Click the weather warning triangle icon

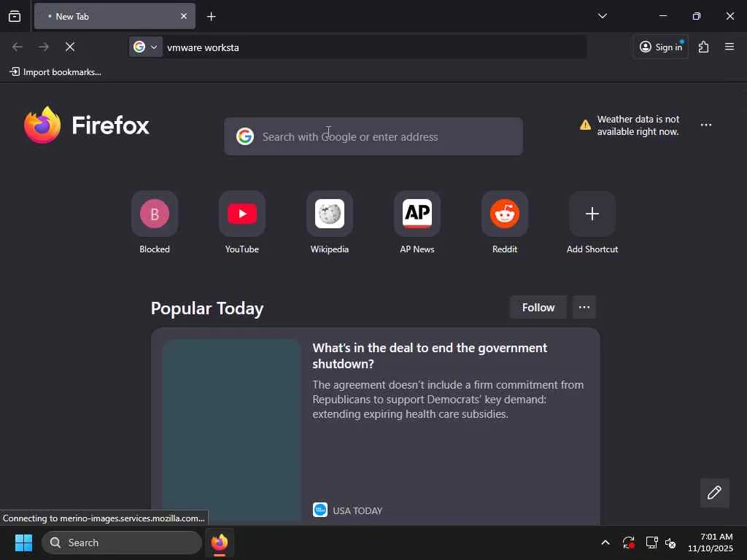[x=585, y=125]
